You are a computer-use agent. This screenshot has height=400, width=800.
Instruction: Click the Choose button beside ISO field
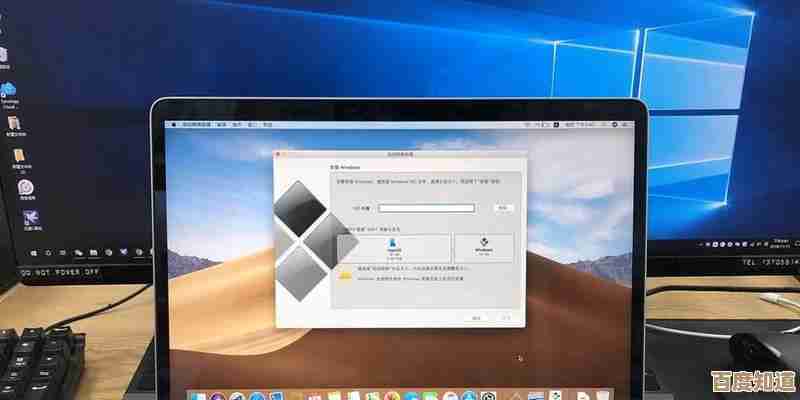point(504,208)
